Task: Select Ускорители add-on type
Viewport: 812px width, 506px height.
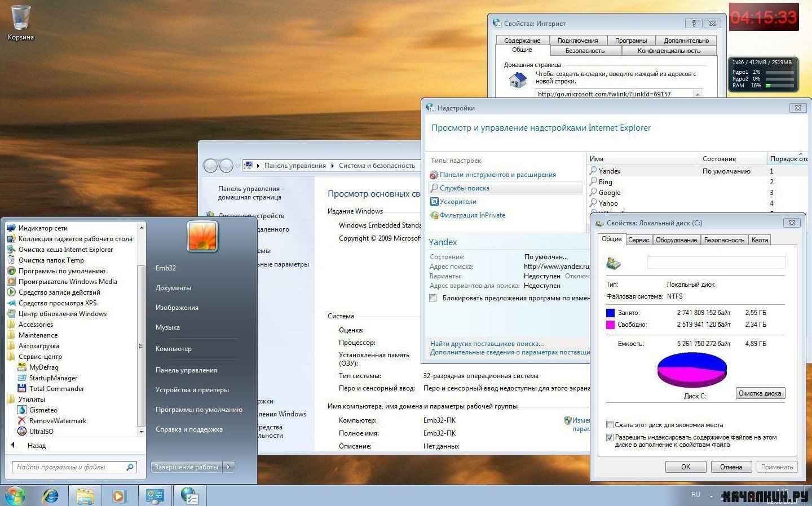Action: (x=458, y=202)
